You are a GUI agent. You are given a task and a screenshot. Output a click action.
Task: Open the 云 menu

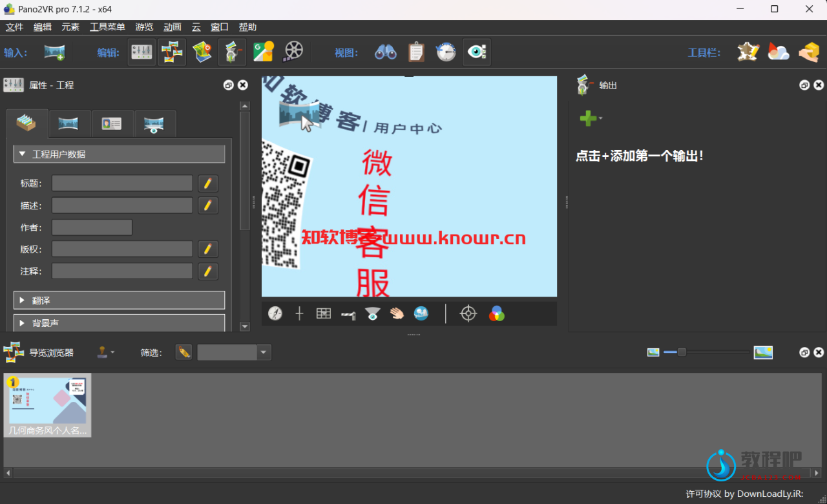tap(196, 27)
